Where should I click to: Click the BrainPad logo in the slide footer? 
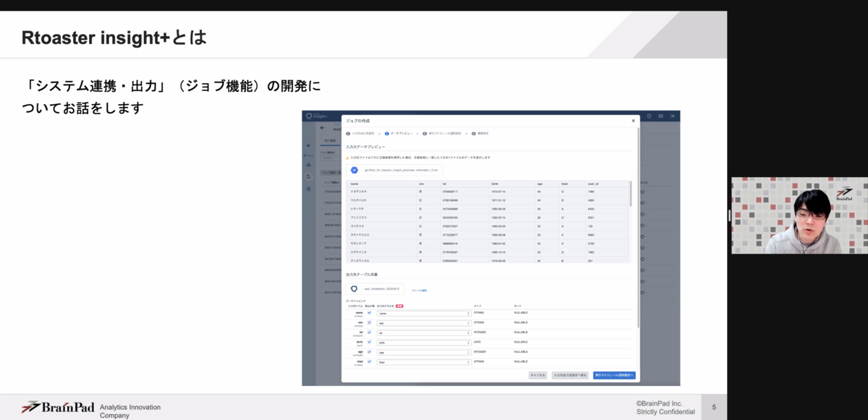coord(58,407)
